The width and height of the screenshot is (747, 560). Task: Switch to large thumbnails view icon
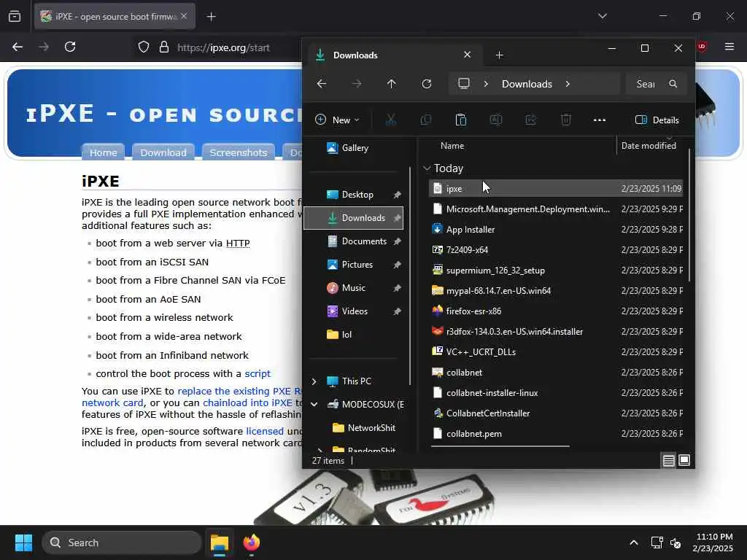[x=684, y=461]
